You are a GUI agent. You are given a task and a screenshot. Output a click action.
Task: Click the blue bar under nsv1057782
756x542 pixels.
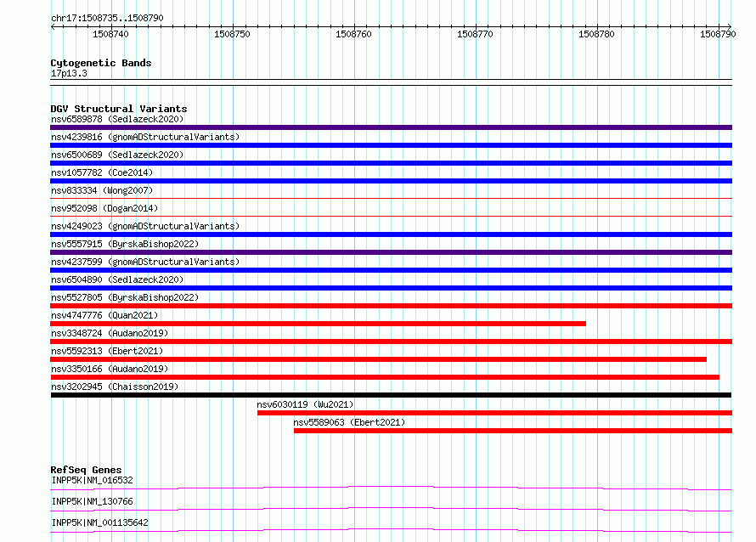pyautogui.click(x=391, y=181)
